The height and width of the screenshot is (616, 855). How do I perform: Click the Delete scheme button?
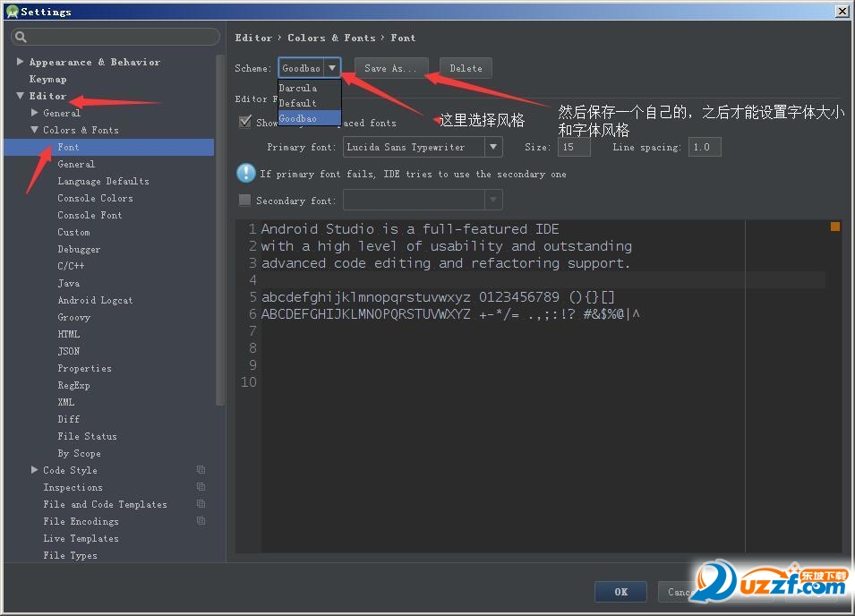coord(466,68)
